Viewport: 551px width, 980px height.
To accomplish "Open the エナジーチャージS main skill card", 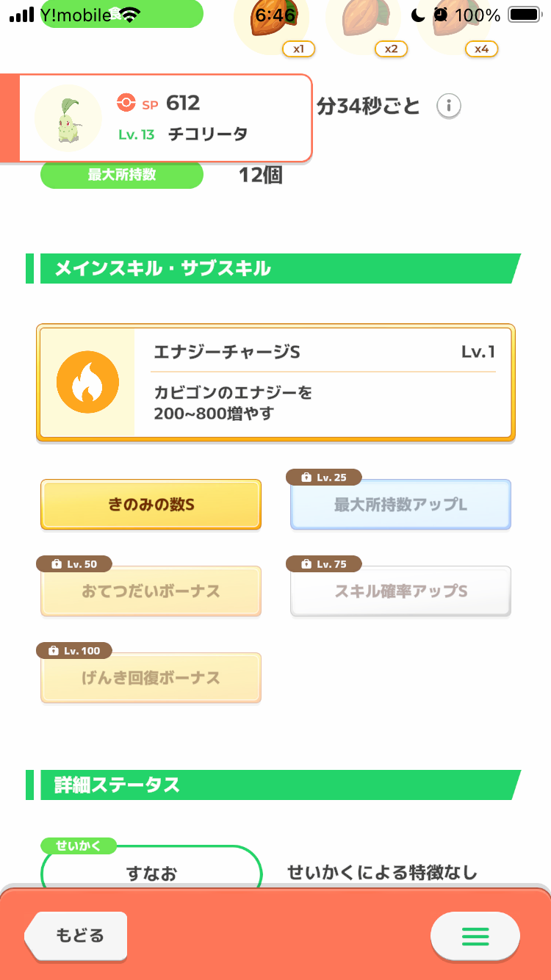I will (x=323, y=382).
